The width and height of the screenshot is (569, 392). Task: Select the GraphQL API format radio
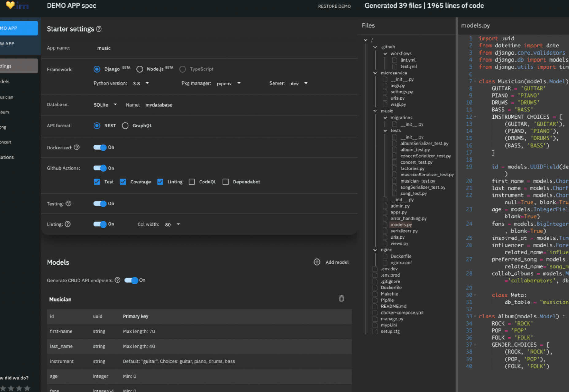pyautogui.click(x=125, y=126)
